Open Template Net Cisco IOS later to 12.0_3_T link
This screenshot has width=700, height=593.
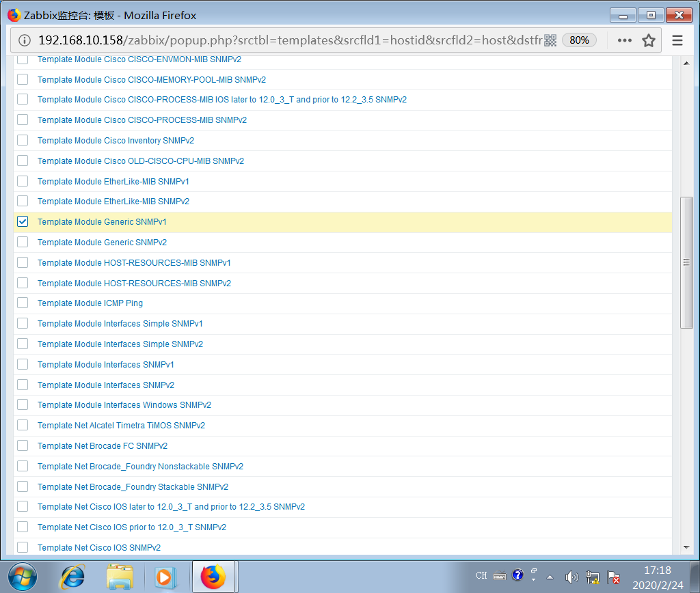[x=171, y=506]
